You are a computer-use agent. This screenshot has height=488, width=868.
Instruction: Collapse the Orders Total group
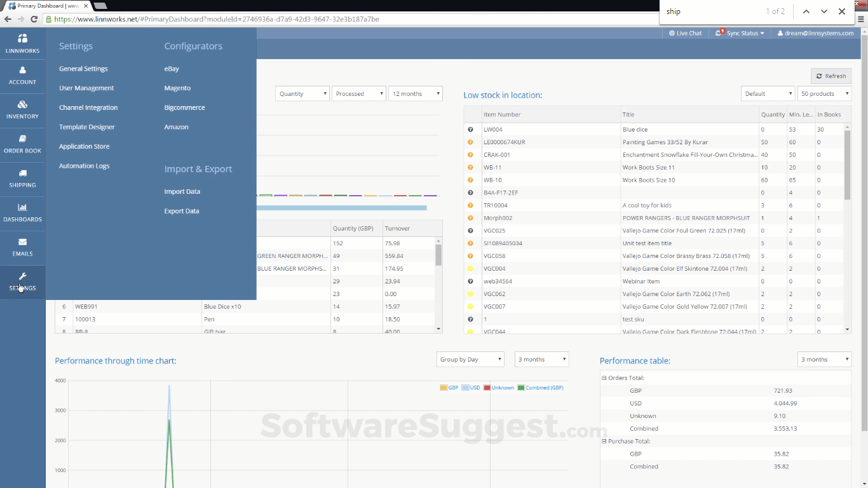[604, 378]
